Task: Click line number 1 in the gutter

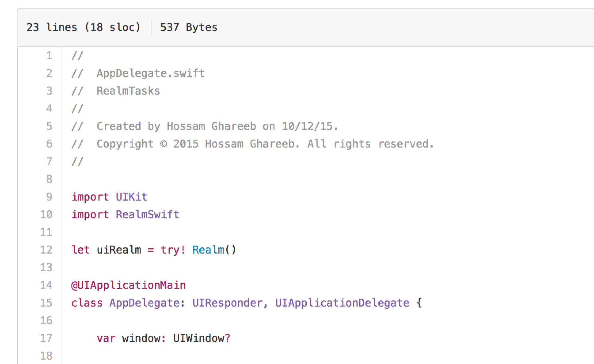Action: point(49,56)
